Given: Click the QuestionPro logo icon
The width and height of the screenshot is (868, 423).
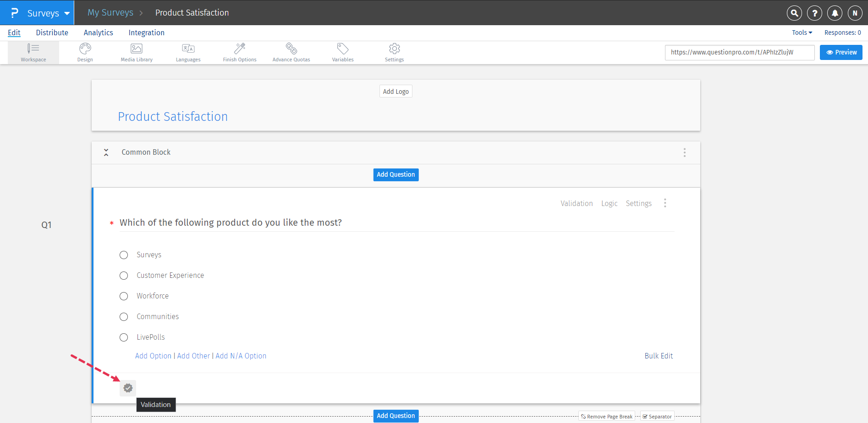Looking at the screenshot, I should pos(15,13).
